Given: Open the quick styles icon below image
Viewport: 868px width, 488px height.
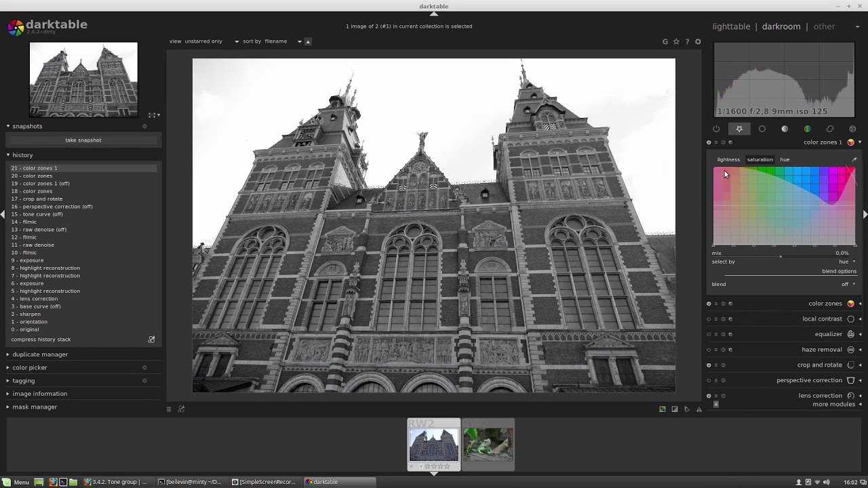Looking at the screenshot, I should pyautogui.click(x=181, y=409).
